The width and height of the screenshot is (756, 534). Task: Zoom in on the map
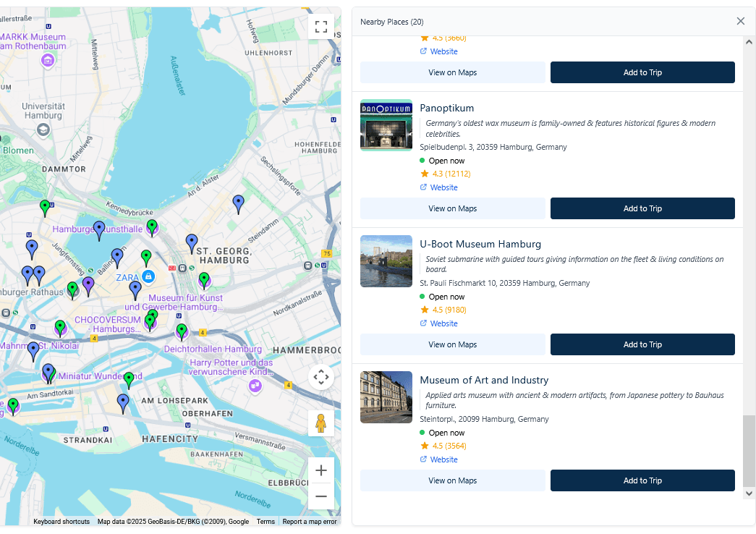pyautogui.click(x=320, y=470)
